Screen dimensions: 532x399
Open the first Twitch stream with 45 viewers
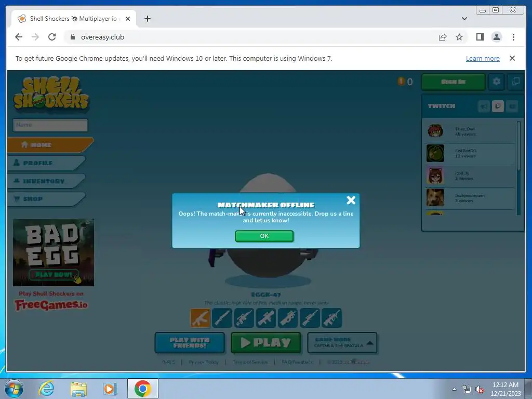pos(471,131)
